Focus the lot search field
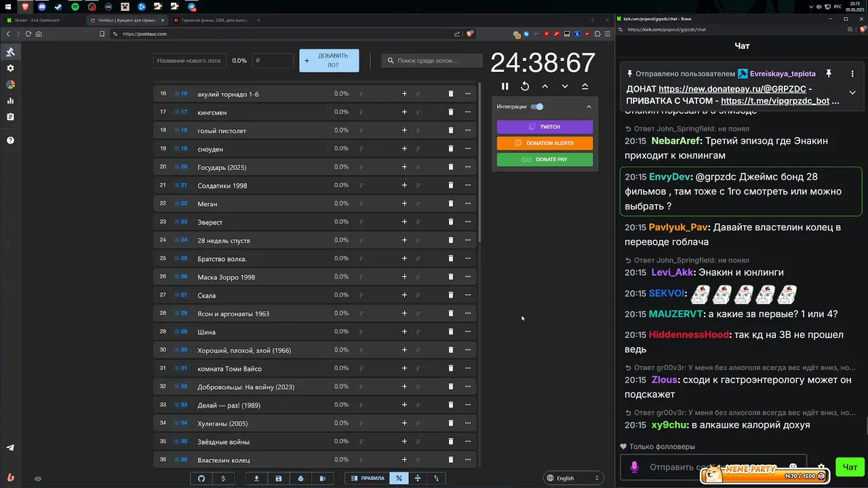868x488 pixels. [431, 60]
